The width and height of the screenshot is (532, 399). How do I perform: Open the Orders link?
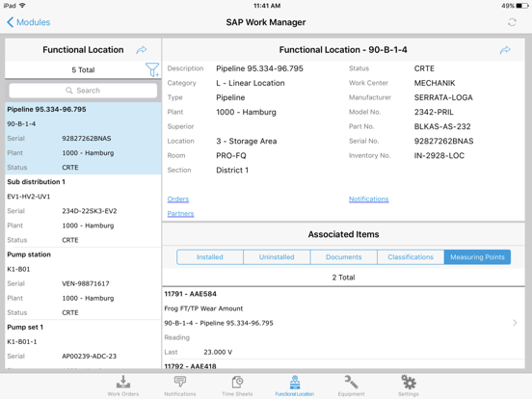point(177,199)
